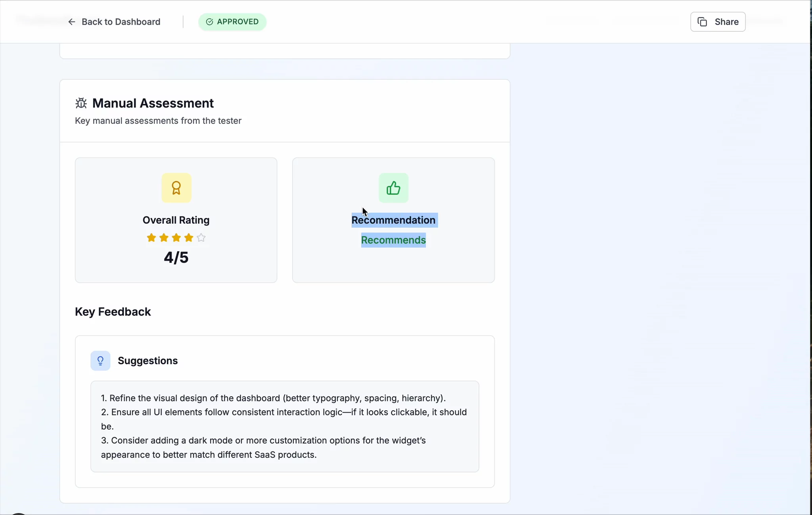
Task: Click the back arrow icon
Action: (72, 22)
